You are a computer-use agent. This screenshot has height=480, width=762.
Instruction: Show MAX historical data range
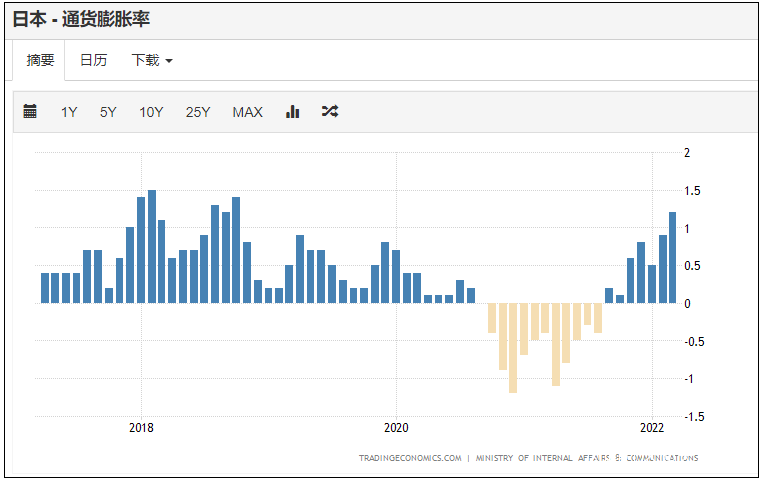[x=247, y=112]
